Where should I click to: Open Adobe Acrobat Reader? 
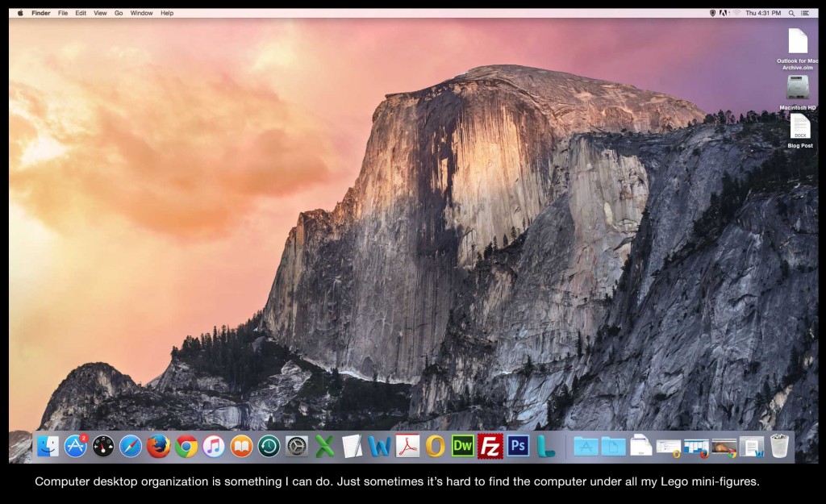pos(407,444)
